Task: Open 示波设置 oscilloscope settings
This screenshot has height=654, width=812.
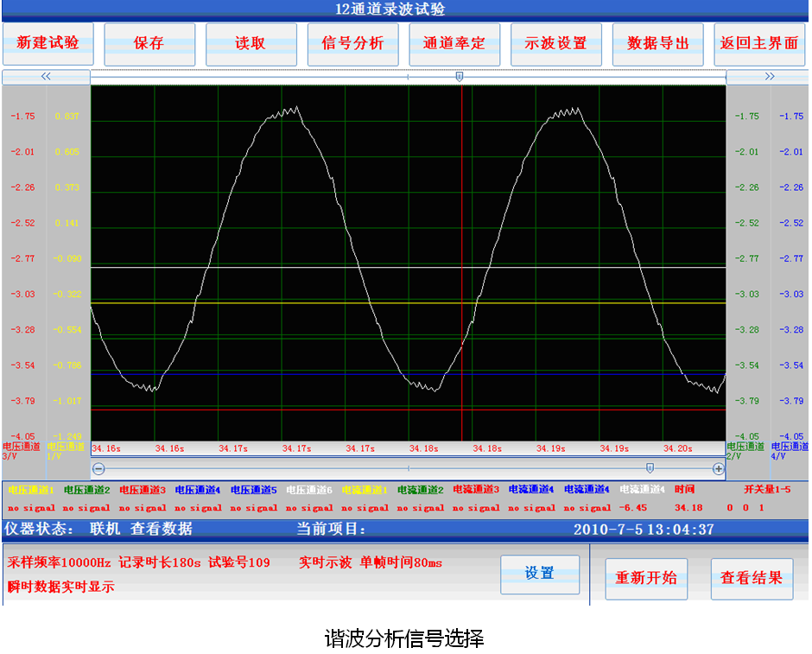Action: [x=555, y=44]
